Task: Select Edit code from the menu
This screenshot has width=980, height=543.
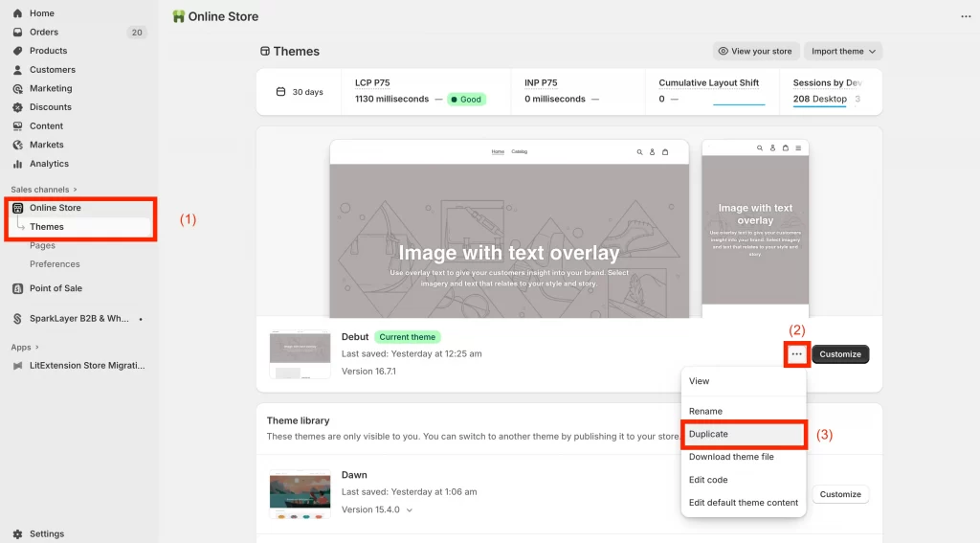Action: coord(744,480)
